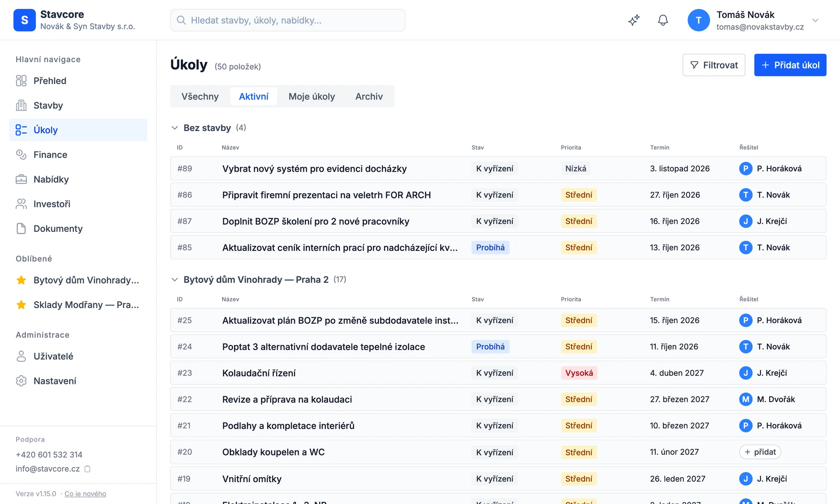This screenshot has width=840, height=504.
Task: Collapse the Bez stavby group
Action: pos(175,128)
